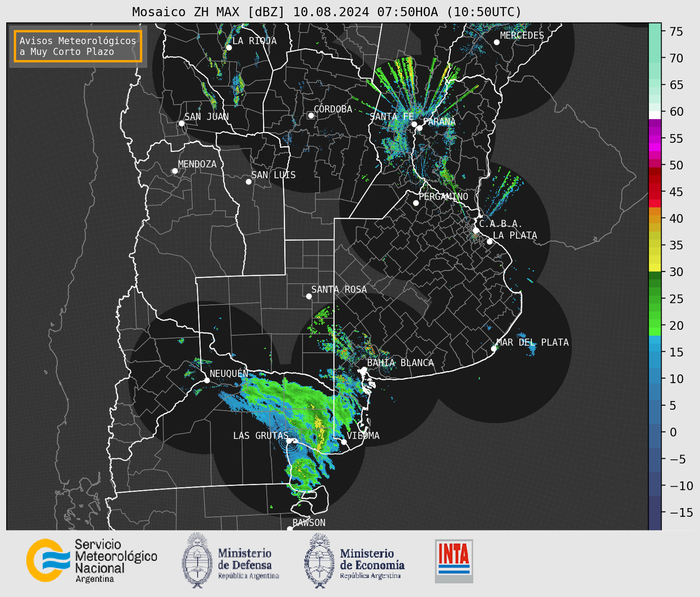Click the white 60 dBZ scale band

click(655, 115)
